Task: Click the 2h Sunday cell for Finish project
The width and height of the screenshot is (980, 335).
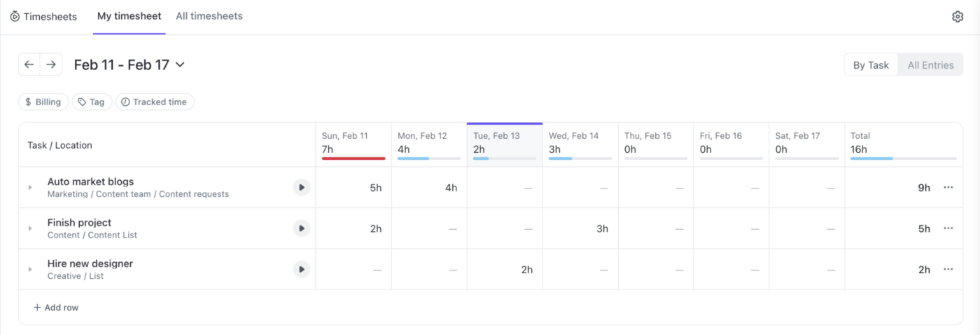Action: pyautogui.click(x=353, y=228)
